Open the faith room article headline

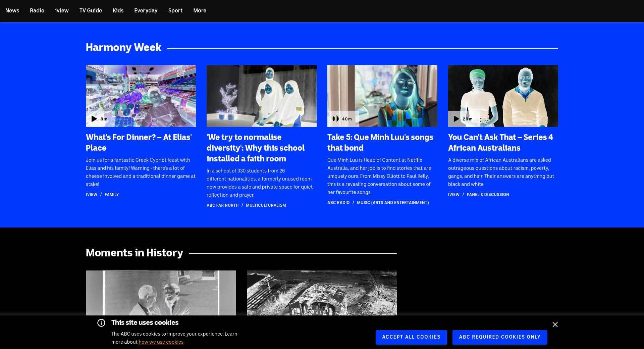click(256, 148)
